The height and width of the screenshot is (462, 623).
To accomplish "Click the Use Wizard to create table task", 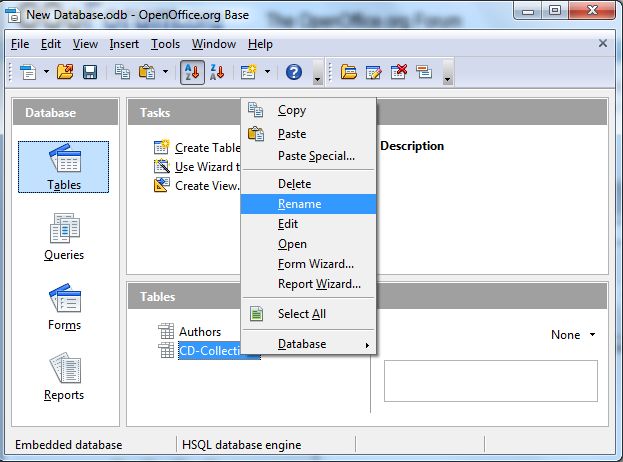I will [206, 167].
